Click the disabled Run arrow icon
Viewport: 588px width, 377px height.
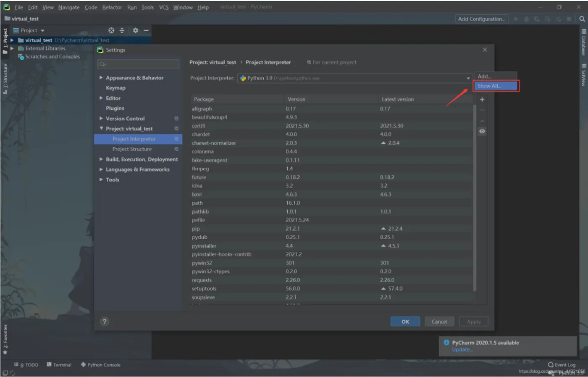[516, 19]
